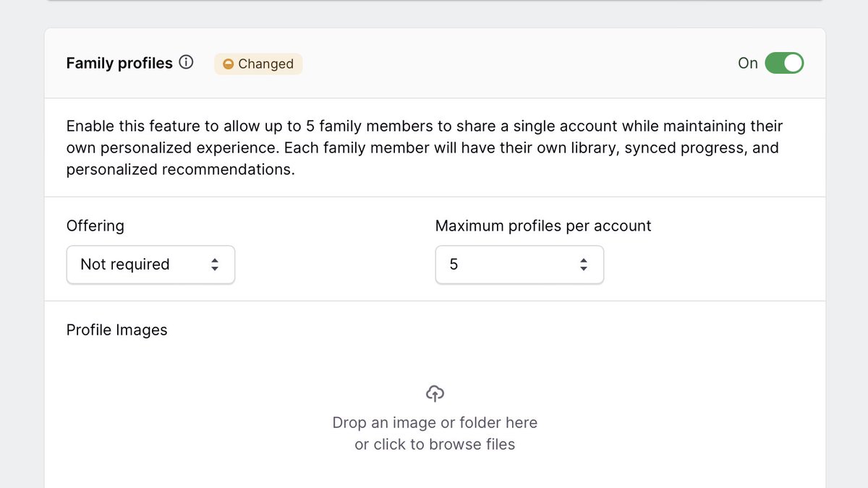
Task: Click the Offering field label
Action: 95,226
